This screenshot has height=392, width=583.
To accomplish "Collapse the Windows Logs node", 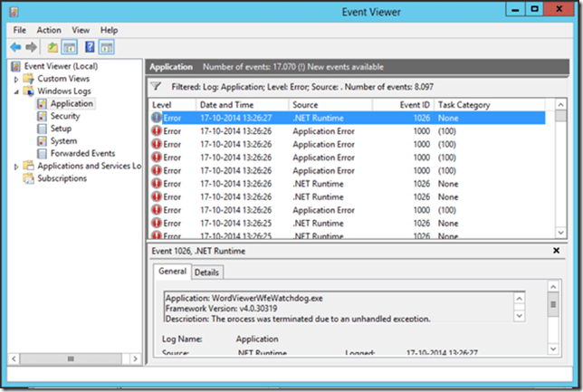I will (x=16, y=91).
